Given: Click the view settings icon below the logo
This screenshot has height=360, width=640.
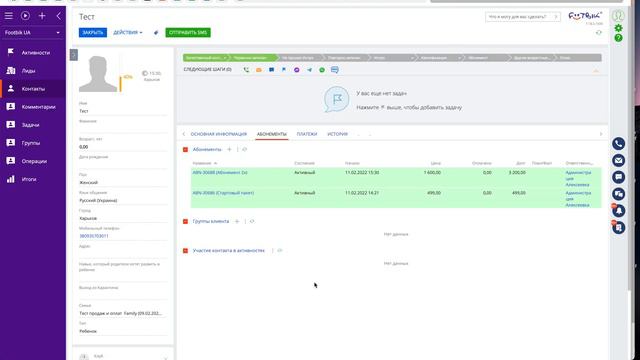Looking at the screenshot, I should [599, 33].
